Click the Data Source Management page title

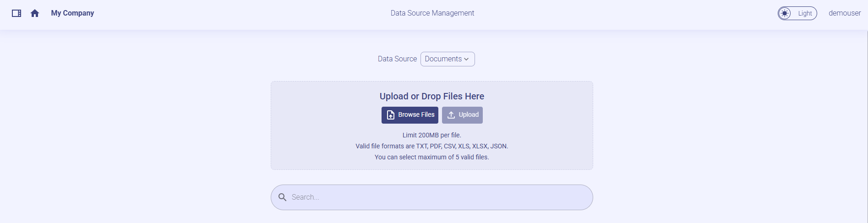[432, 13]
